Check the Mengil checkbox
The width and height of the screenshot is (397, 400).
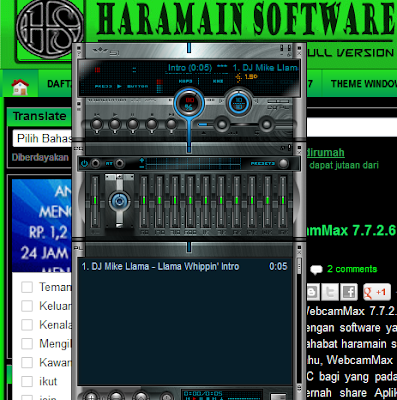point(27,343)
